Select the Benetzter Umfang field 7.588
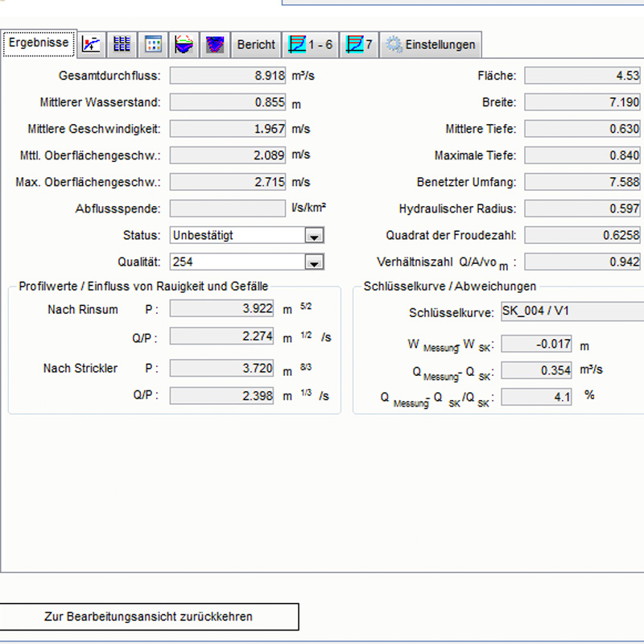Viewport: 644px width, 644px height. tap(582, 182)
